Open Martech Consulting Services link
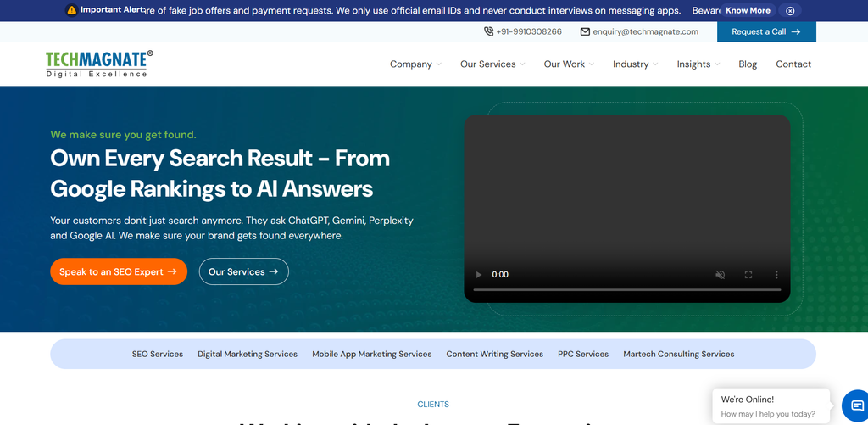The height and width of the screenshot is (425, 868). 679,354
